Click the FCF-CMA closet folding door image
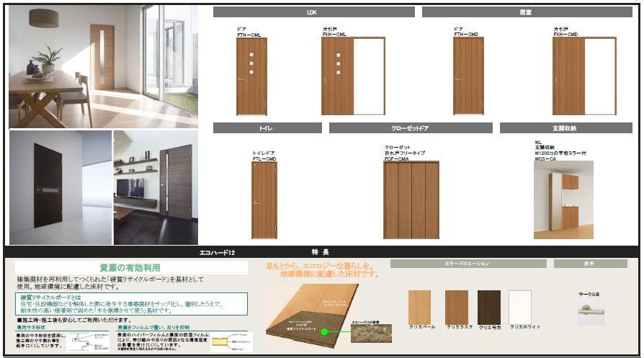The width and height of the screenshot is (644, 358). (411, 200)
